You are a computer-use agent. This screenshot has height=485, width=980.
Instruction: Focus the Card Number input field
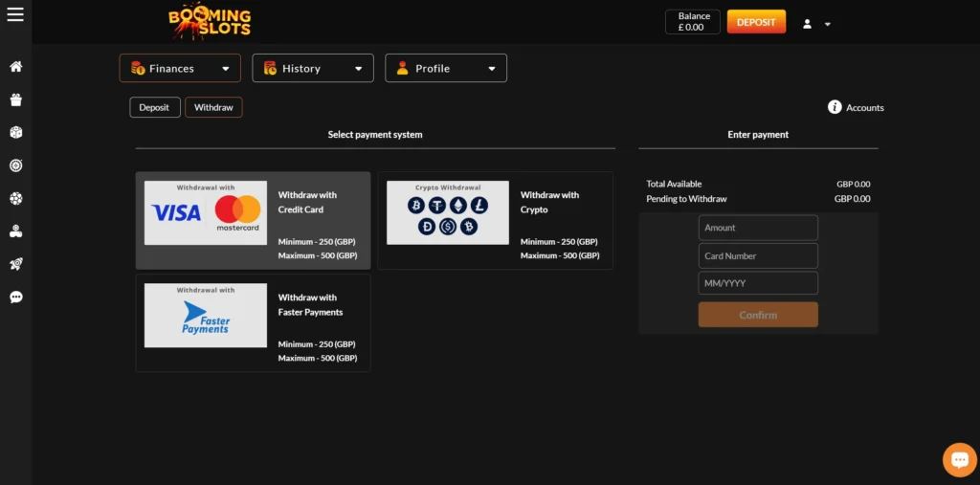tap(758, 255)
